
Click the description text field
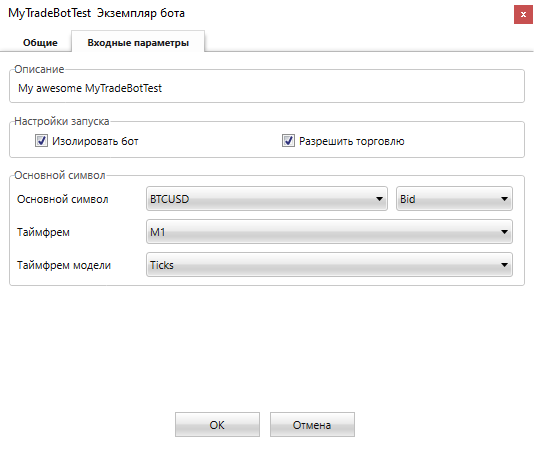point(267,88)
